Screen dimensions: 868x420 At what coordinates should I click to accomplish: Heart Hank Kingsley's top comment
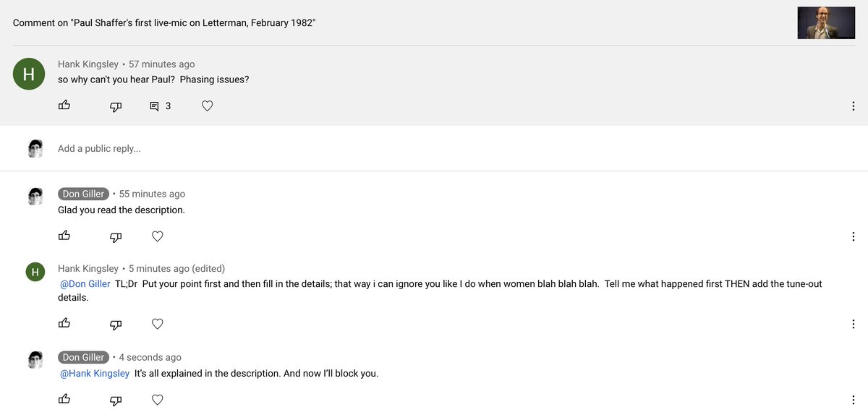coord(207,106)
